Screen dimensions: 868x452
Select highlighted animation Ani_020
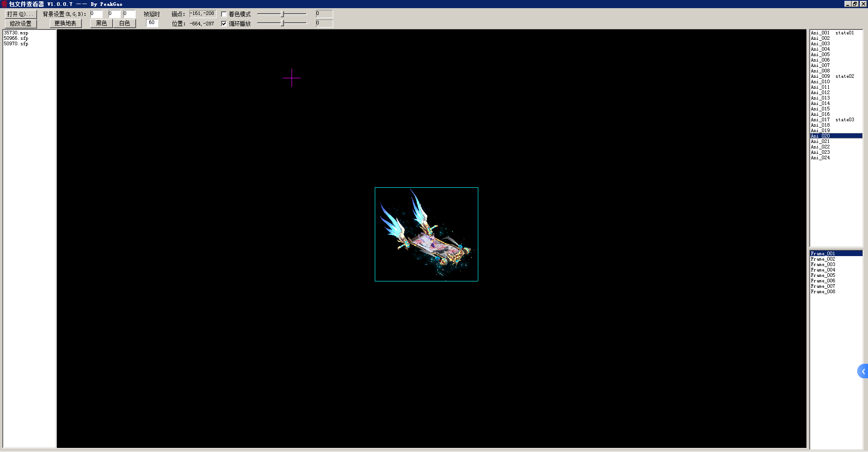click(x=836, y=136)
